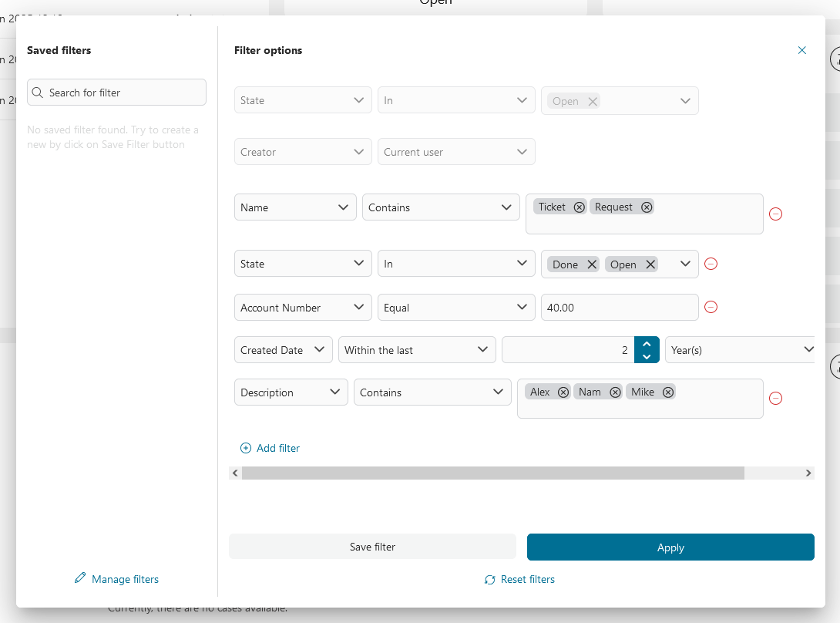Remove the Mike tag from Description filter
Image resolution: width=840 pixels, height=623 pixels.
pos(668,392)
